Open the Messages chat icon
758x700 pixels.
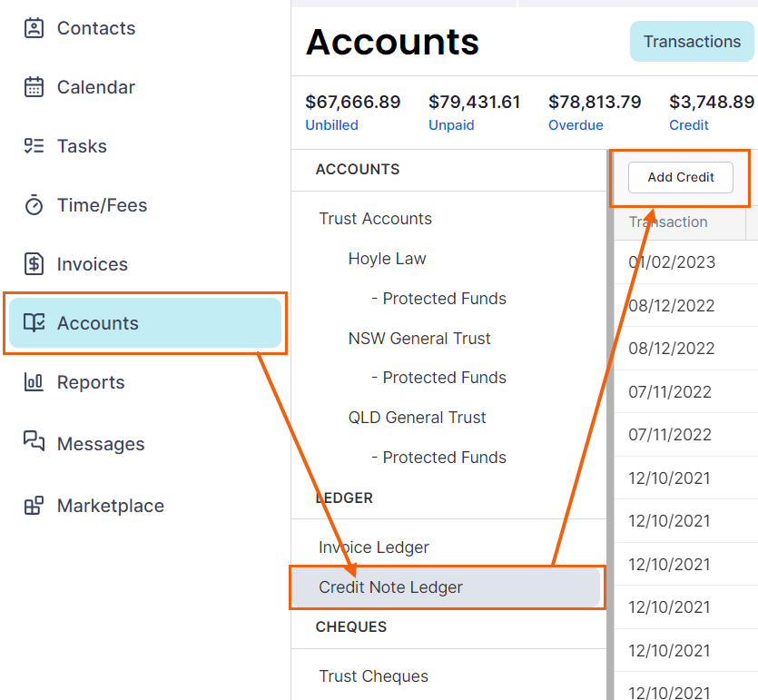[34, 441]
